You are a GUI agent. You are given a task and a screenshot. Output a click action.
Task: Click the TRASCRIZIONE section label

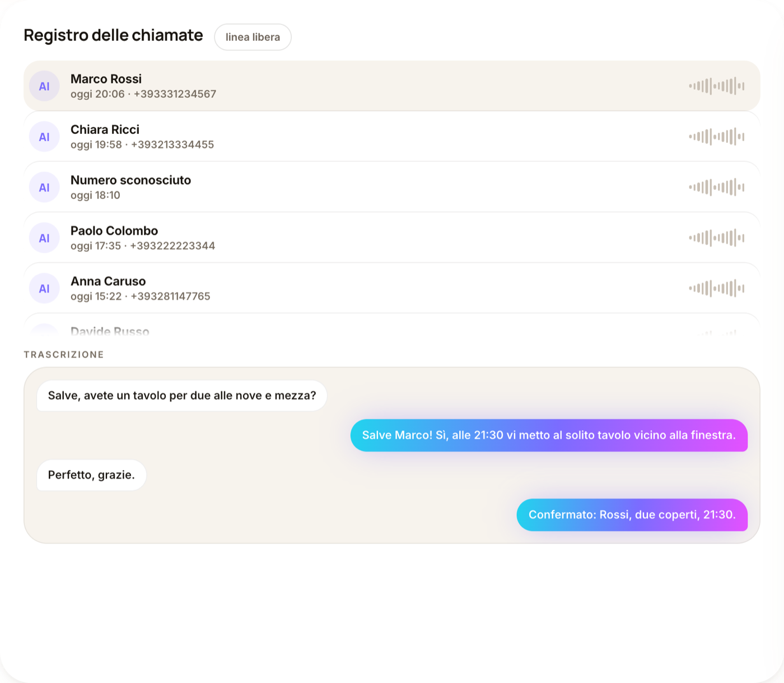tap(64, 355)
